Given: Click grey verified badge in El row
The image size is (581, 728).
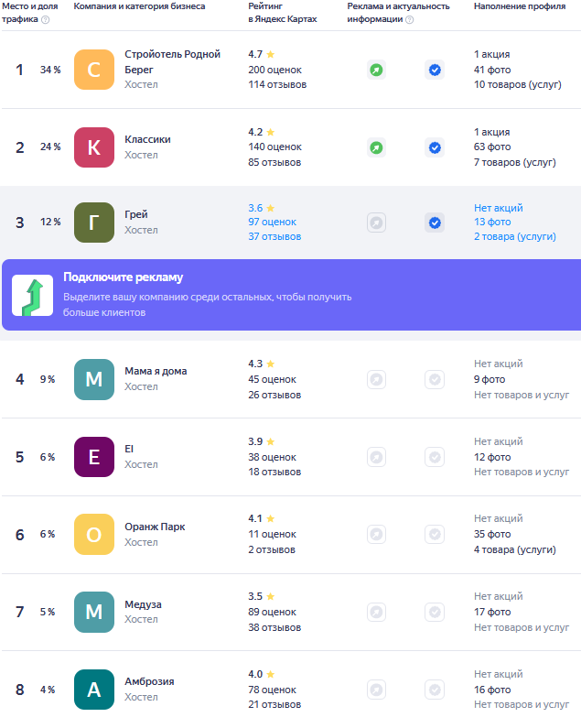Looking at the screenshot, I should (x=435, y=457).
